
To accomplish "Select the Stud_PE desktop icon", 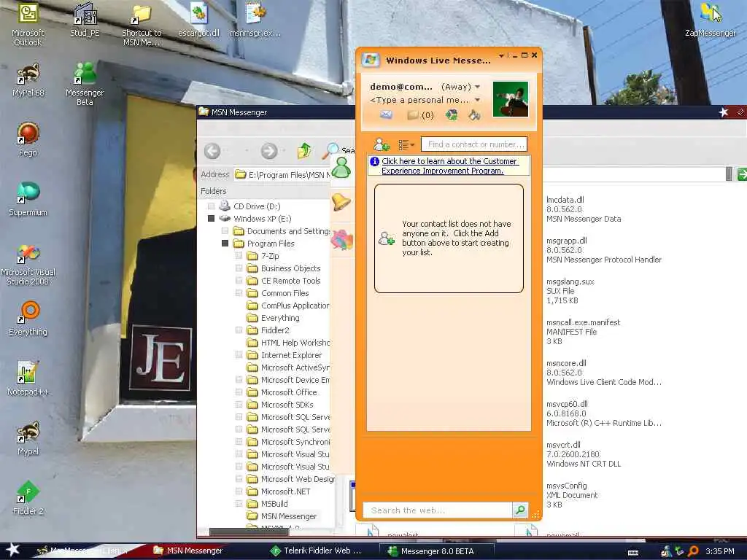I will (x=85, y=20).
